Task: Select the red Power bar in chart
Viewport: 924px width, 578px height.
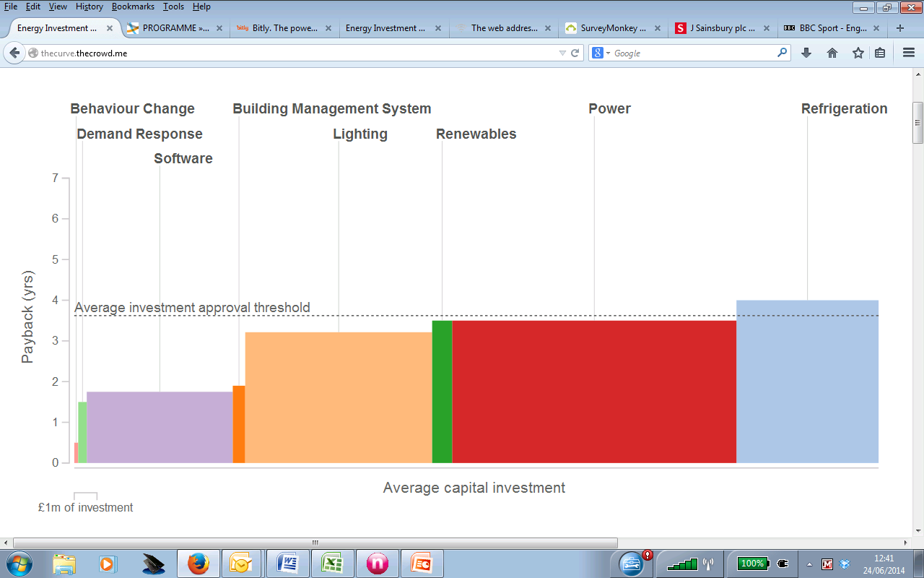Action: coord(594,392)
